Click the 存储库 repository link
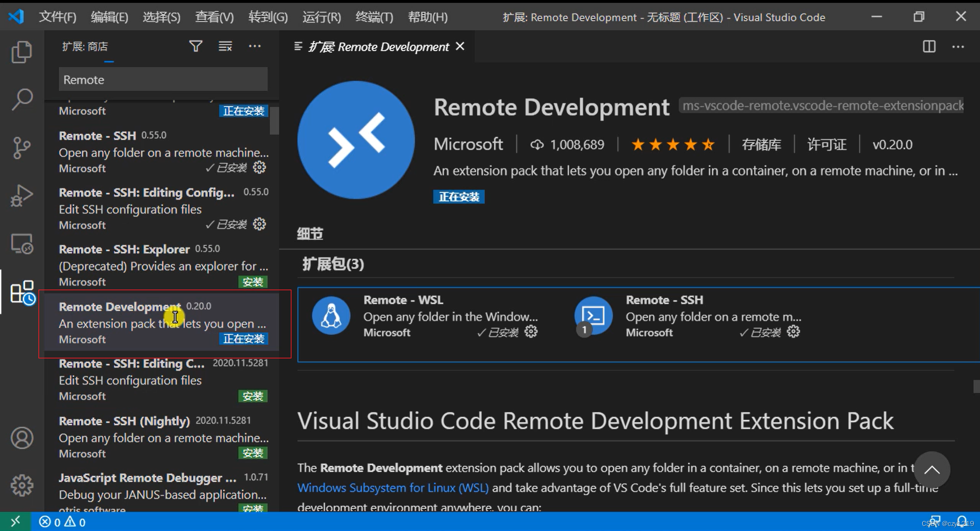 coord(761,145)
